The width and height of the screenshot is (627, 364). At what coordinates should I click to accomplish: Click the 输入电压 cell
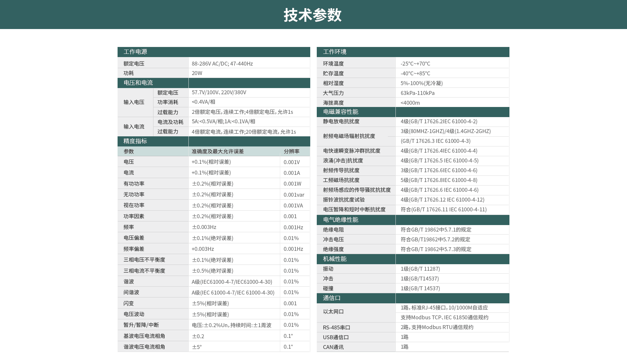[136, 102]
